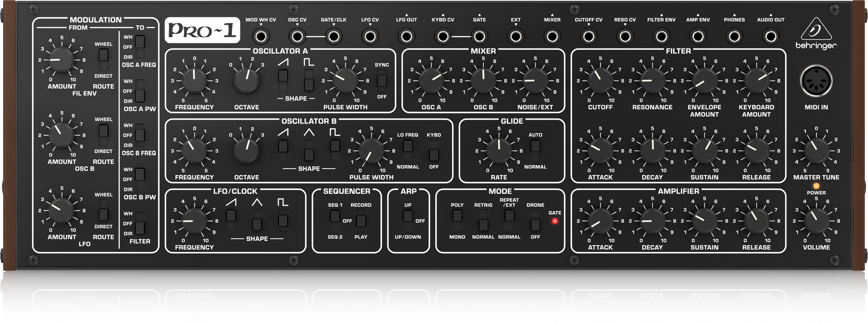Click the GATE/CLK jack socket

[x=333, y=36]
